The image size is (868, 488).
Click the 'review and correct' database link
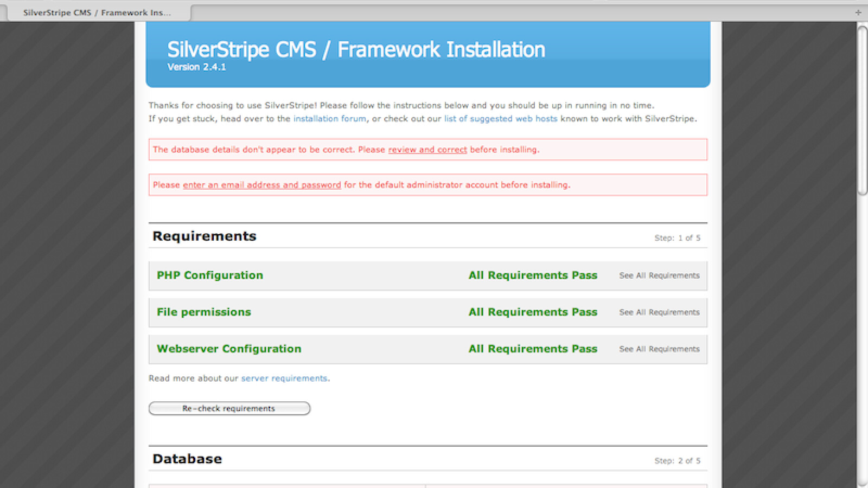tap(427, 150)
